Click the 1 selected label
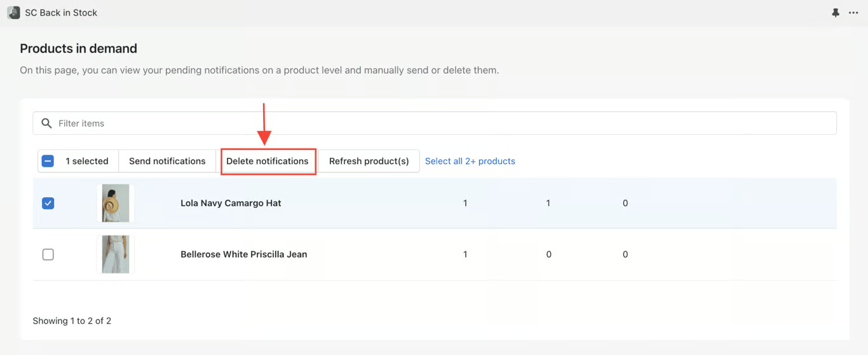Viewport: 868px width, 355px height. click(x=87, y=161)
